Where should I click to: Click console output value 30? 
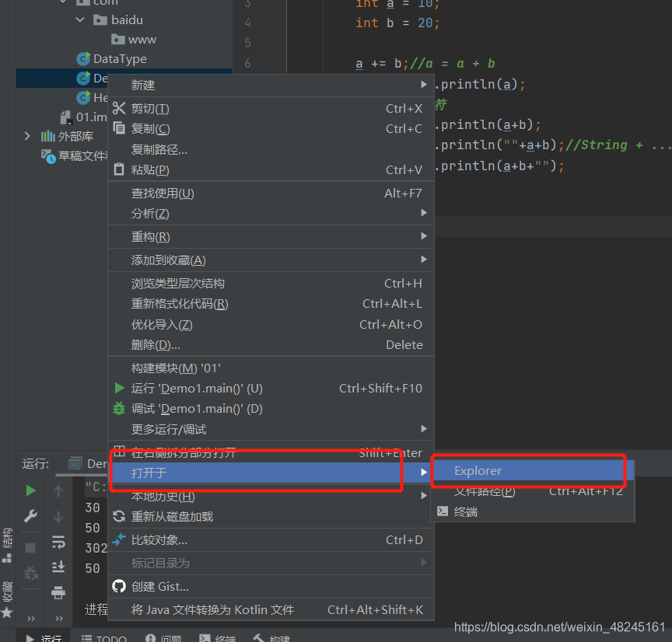pos(93,507)
